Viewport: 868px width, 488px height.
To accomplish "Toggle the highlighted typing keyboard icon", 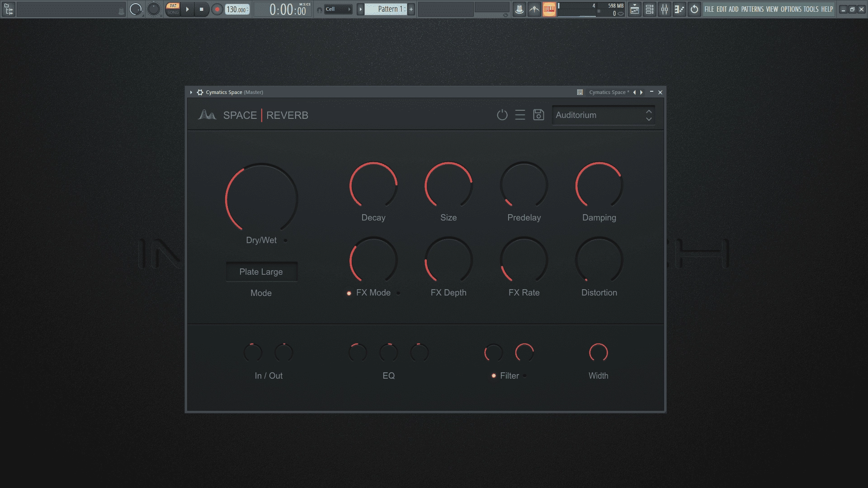I will coord(549,9).
